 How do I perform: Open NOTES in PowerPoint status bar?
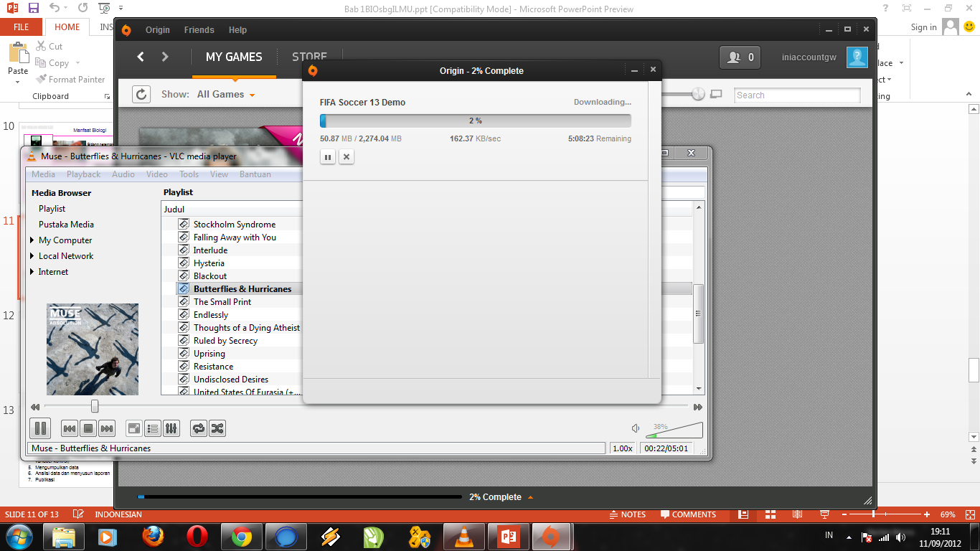pos(627,514)
